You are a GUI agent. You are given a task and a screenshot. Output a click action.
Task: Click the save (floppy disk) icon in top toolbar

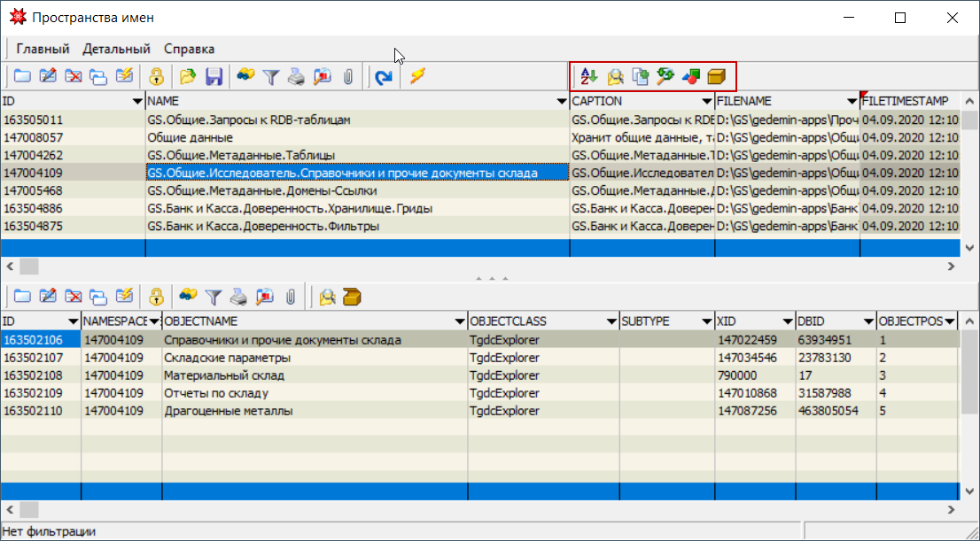(x=214, y=77)
